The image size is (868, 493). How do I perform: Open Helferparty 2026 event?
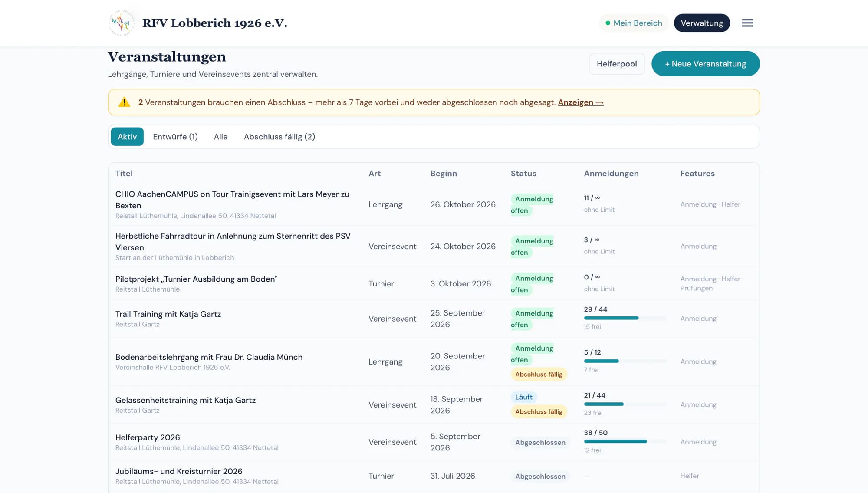tap(148, 437)
